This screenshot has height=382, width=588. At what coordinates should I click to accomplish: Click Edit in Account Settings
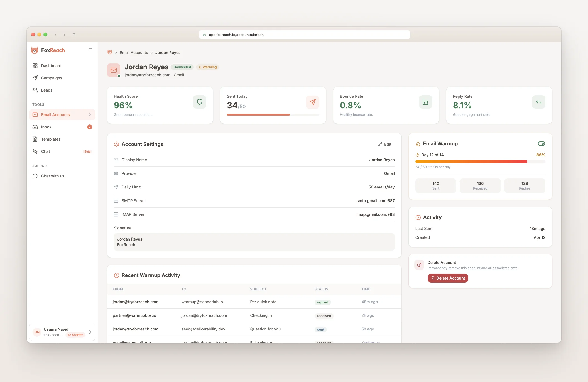[385, 144]
